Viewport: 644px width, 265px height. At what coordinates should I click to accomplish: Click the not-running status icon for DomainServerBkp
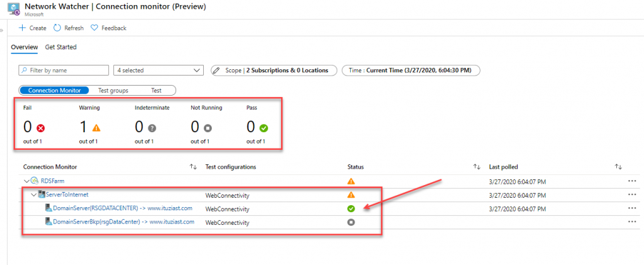pyautogui.click(x=351, y=222)
